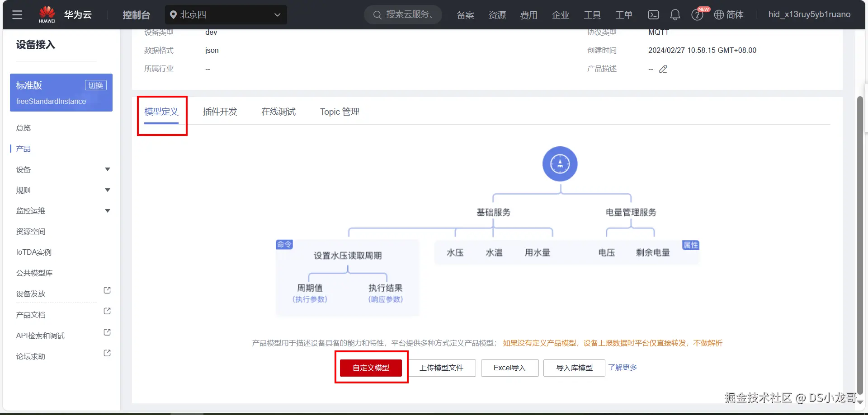Switch language via 简体

tap(735, 15)
